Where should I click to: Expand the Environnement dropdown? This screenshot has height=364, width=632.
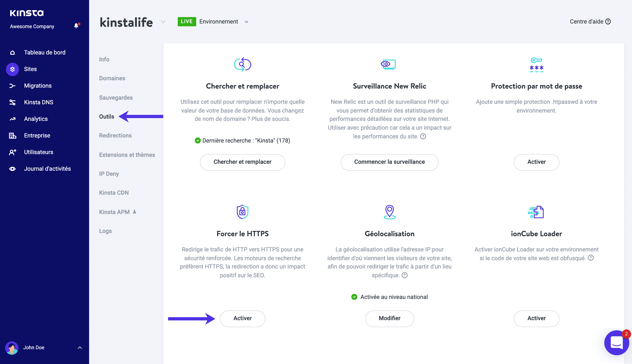pos(246,21)
